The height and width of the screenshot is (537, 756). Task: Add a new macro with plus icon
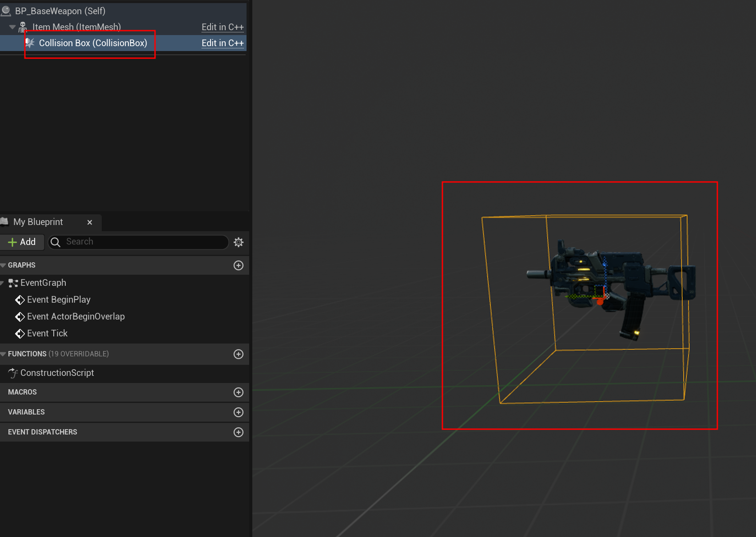click(x=239, y=392)
